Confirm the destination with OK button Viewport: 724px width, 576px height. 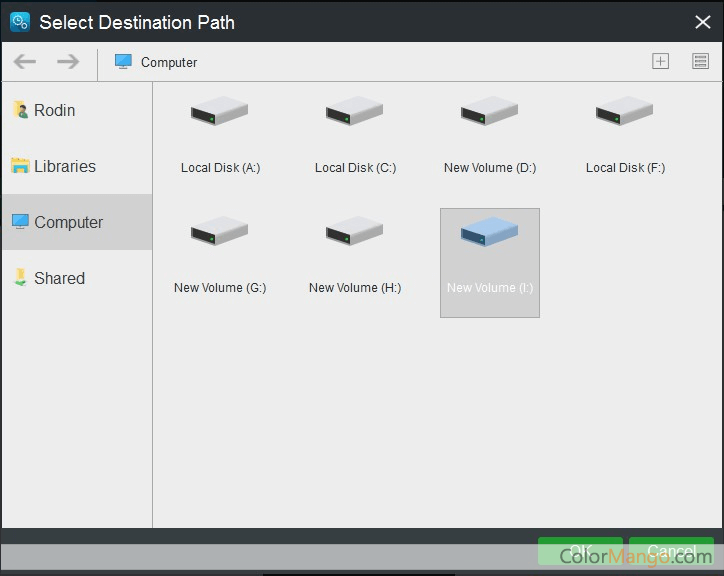pos(580,551)
